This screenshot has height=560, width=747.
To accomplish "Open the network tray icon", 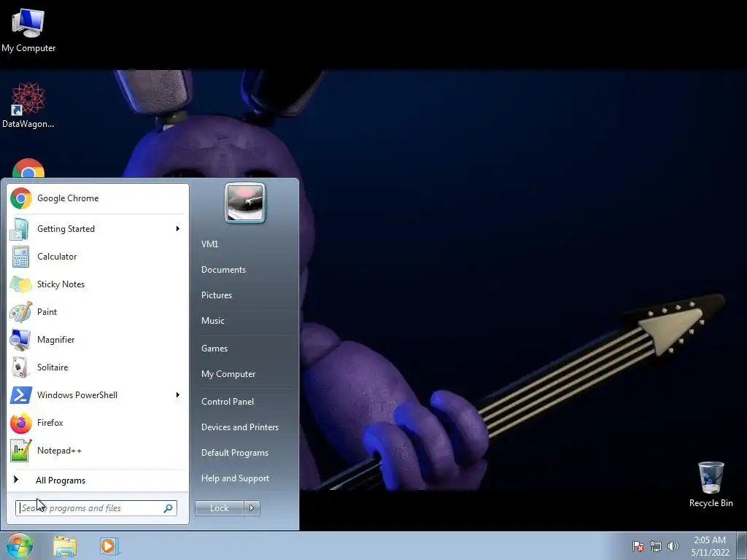I will [656, 546].
